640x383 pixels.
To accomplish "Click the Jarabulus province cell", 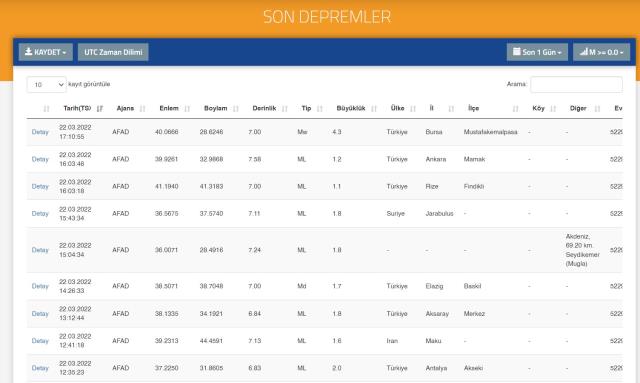I will (439, 214).
